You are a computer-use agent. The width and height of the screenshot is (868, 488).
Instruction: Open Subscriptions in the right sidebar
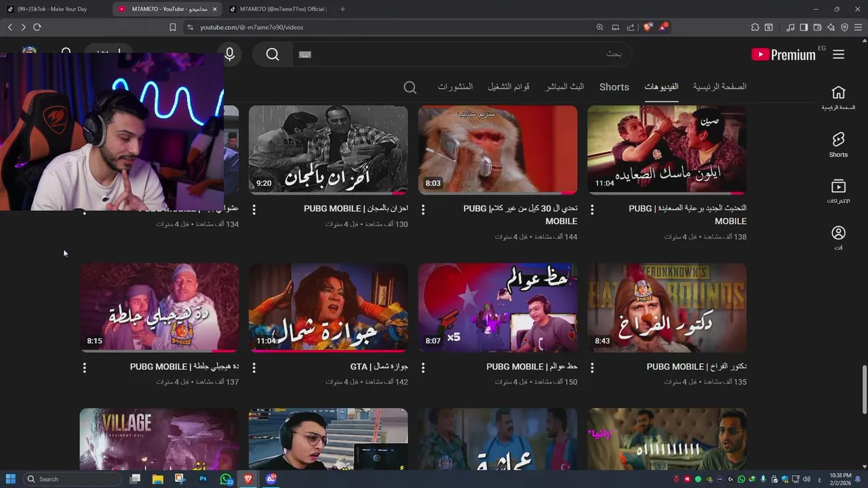coord(838,191)
